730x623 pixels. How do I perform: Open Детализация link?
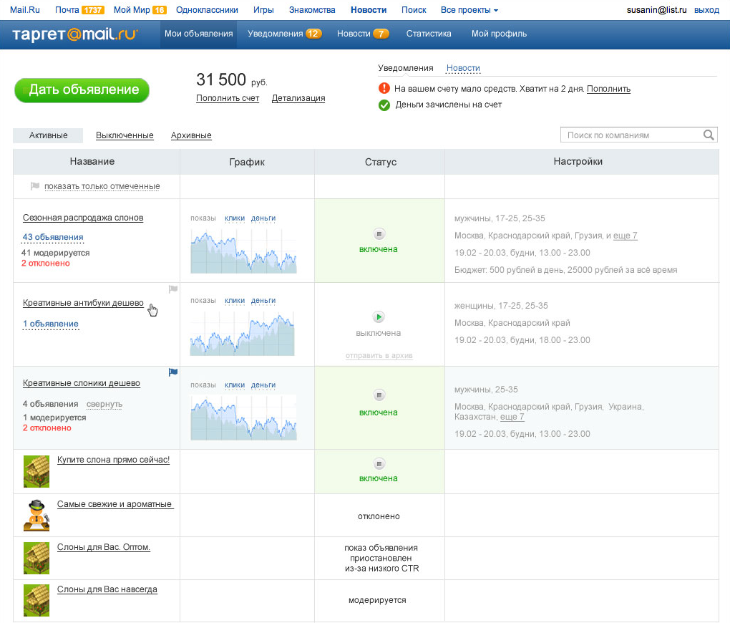298,98
